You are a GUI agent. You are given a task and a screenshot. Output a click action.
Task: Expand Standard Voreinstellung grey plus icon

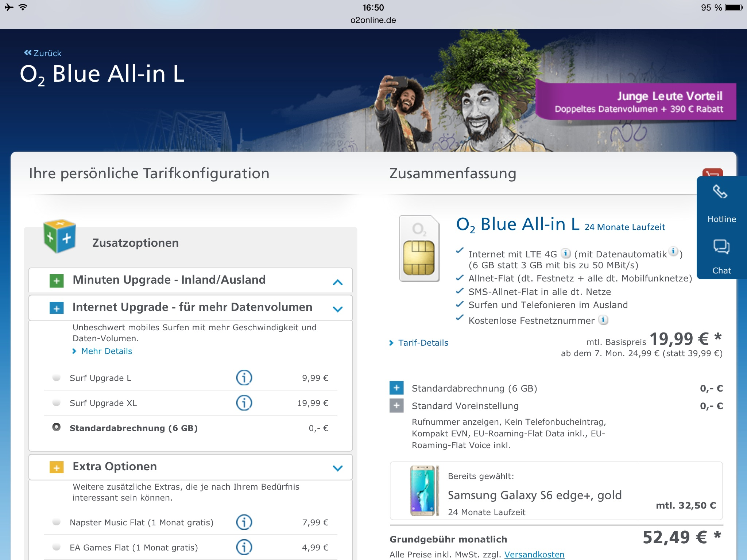[x=396, y=405]
